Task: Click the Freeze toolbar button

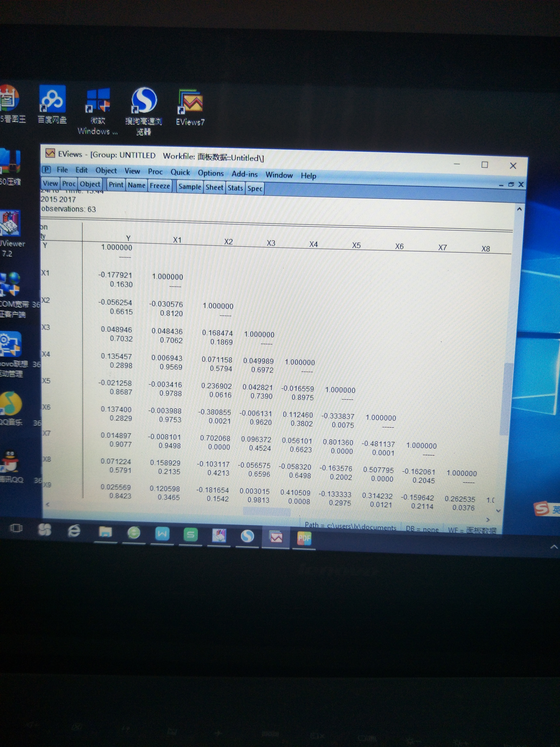Action: click(160, 186)
